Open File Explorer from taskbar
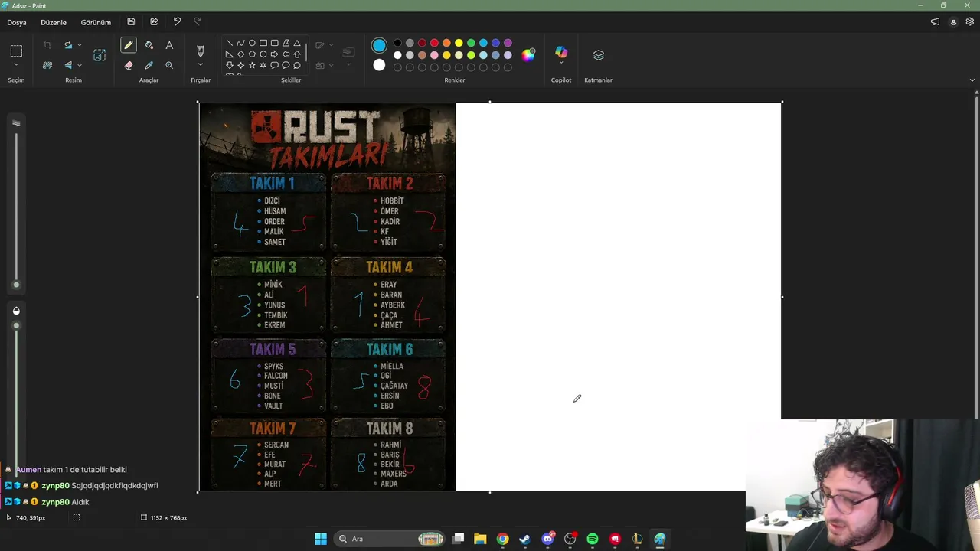This screenshot has width=980, height=551. click(480, 539)
